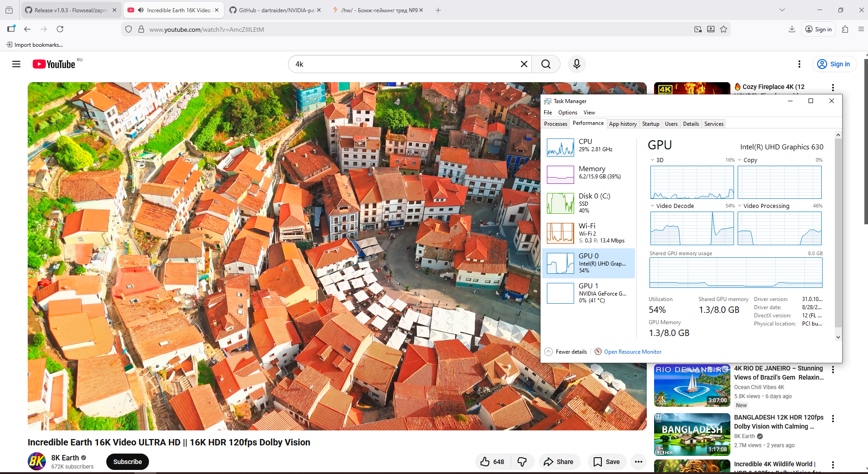Dislike the video with thumbs down
The height and width of the screenshot is (474, 868).
[522, 462]
